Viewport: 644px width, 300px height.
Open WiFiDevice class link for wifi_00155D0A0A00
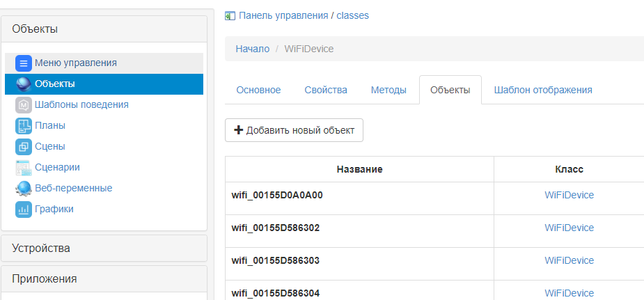(569, 195)
